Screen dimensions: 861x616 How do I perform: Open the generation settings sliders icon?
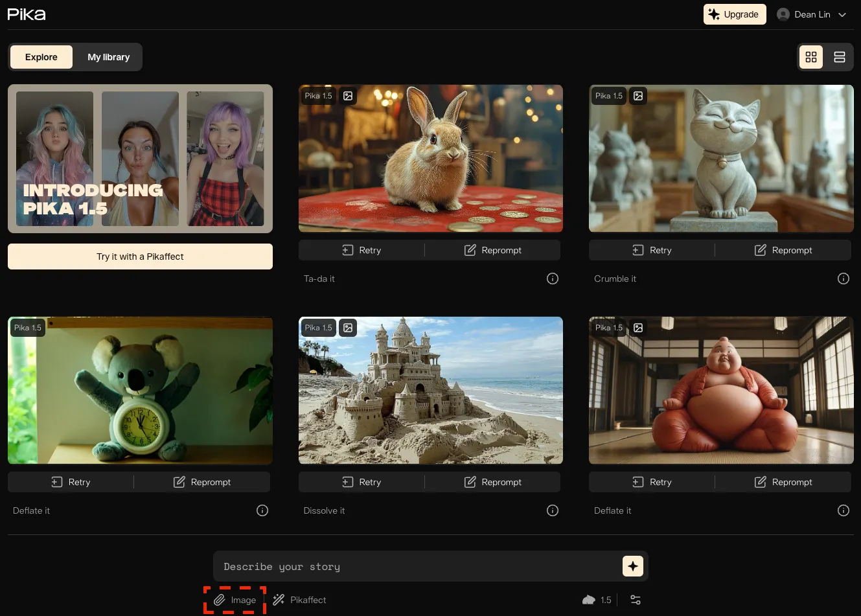tap(636, 600)
